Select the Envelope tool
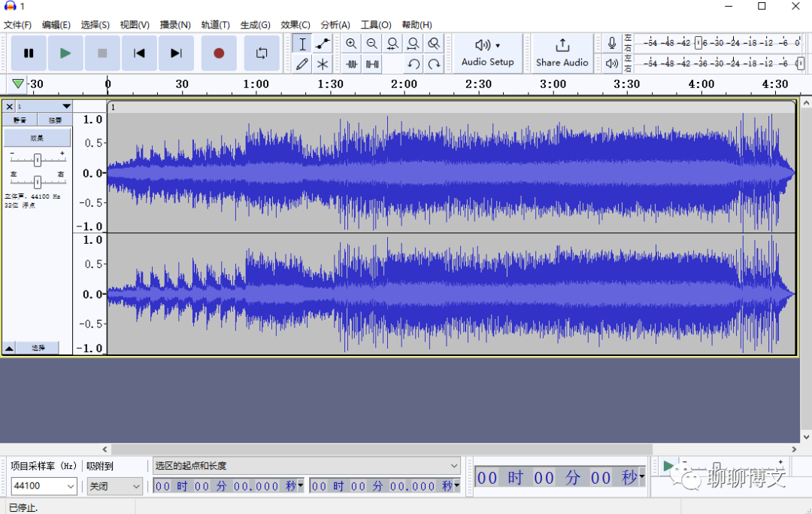The width and height of the screenshot is (812, 514). (x=323, y=44)
